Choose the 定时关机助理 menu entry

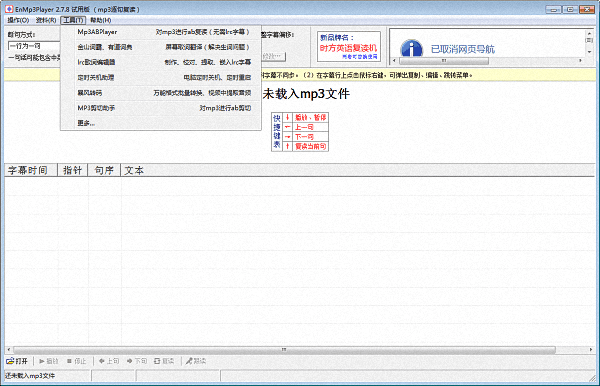tap(161, 78)
